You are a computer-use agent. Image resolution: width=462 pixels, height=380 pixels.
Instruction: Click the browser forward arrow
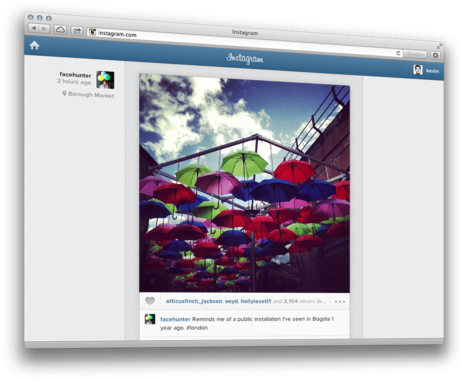click(44, 29)
